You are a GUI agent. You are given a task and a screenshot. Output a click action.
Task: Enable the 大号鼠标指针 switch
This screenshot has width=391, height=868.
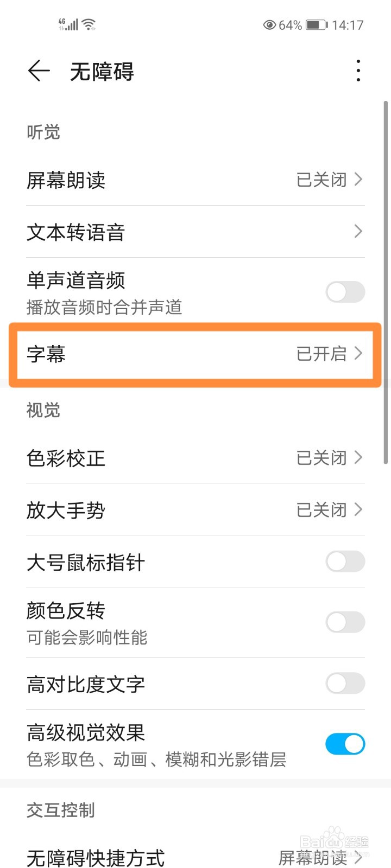(345, 561)
